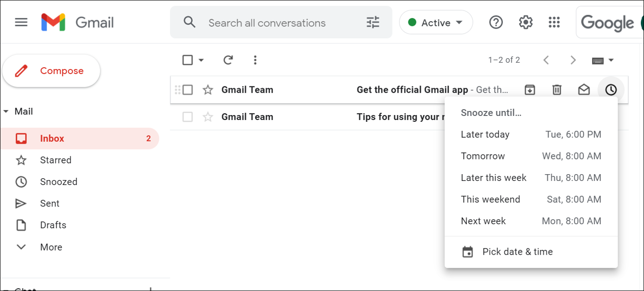Open the input tools dropdown arrow

(x=611, y=60)
